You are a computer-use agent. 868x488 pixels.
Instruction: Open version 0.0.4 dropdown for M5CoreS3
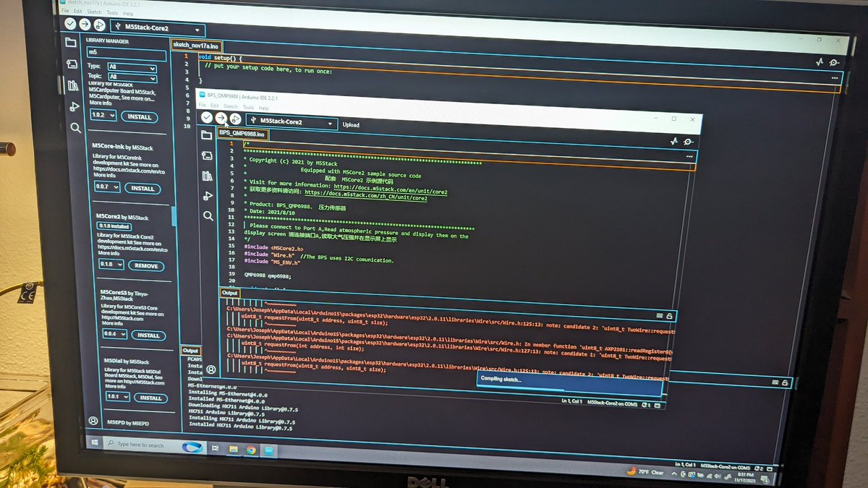coord(114,335)
